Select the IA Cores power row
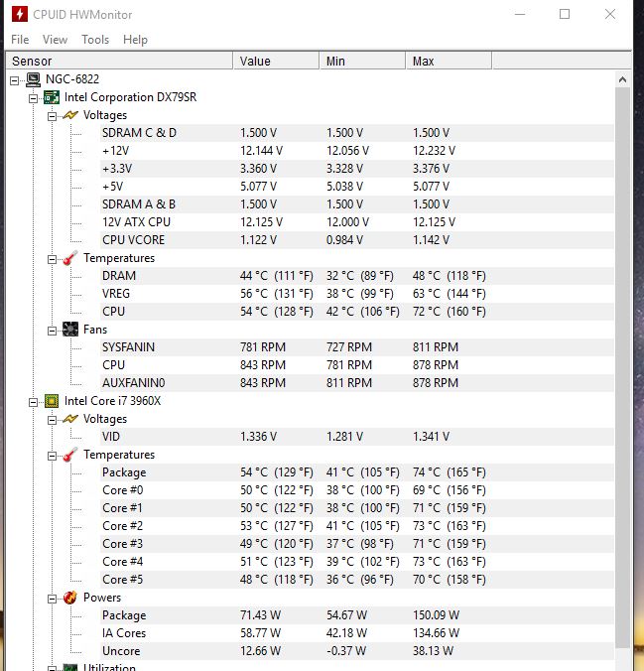This screenshot has height=671, width=644. (357, 633)
